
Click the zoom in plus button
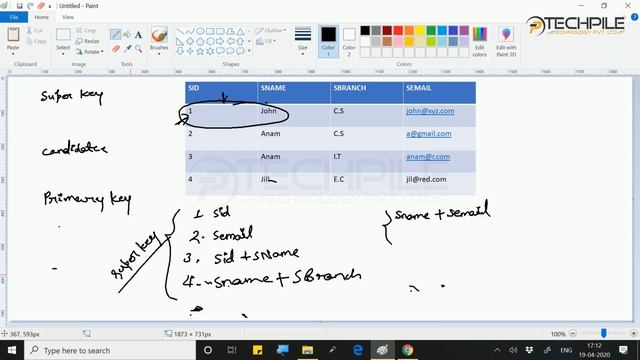tap(633, 333)
